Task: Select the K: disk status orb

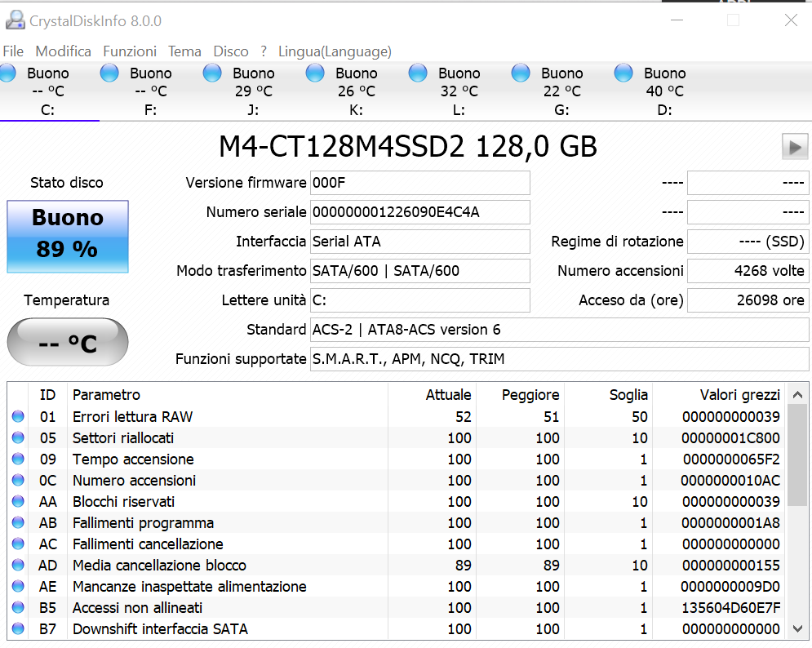Action: tap(315, 73)
